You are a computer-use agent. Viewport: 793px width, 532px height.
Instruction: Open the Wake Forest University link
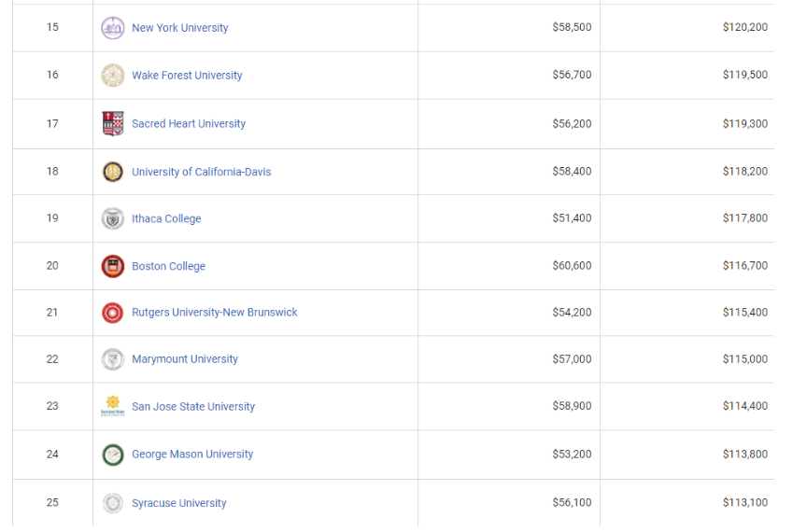click(x=187, y=76)
